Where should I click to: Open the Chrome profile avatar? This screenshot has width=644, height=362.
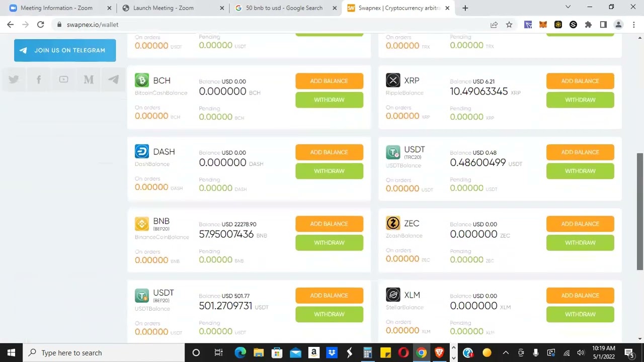point(618,25)
